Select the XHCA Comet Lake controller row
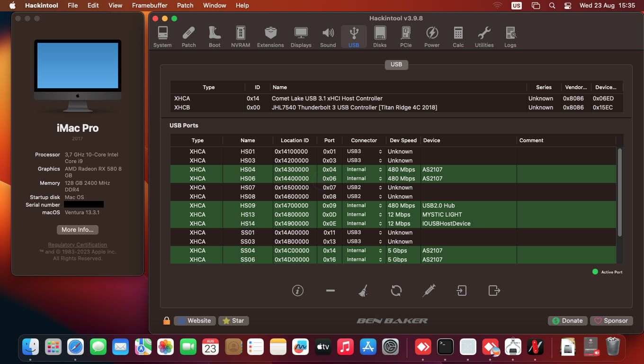The width and height of the screenshot is (644, 364). 396,99
